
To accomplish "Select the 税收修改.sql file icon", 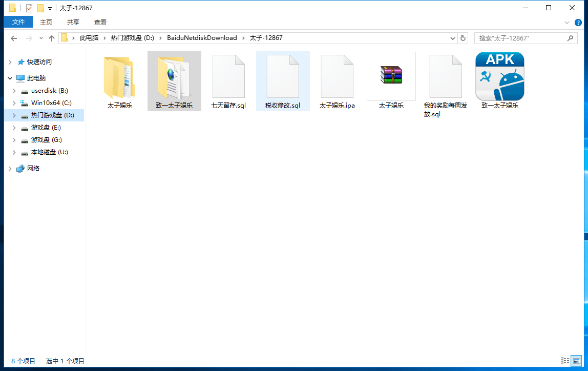I will click(x=283, y=76).
